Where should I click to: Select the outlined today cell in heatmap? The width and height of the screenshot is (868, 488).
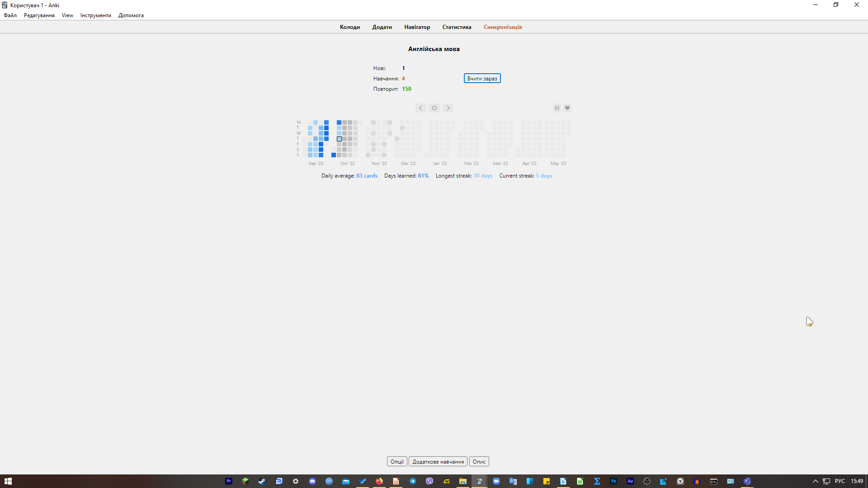pyautogui.click(x=339, y=139)
